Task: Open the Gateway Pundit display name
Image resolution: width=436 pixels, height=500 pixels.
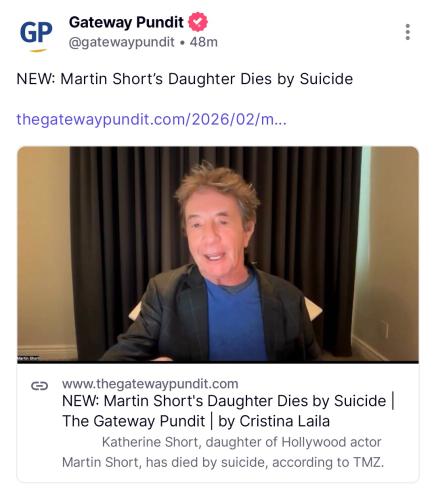Action: pyautogui.click(x=126, y=22)
